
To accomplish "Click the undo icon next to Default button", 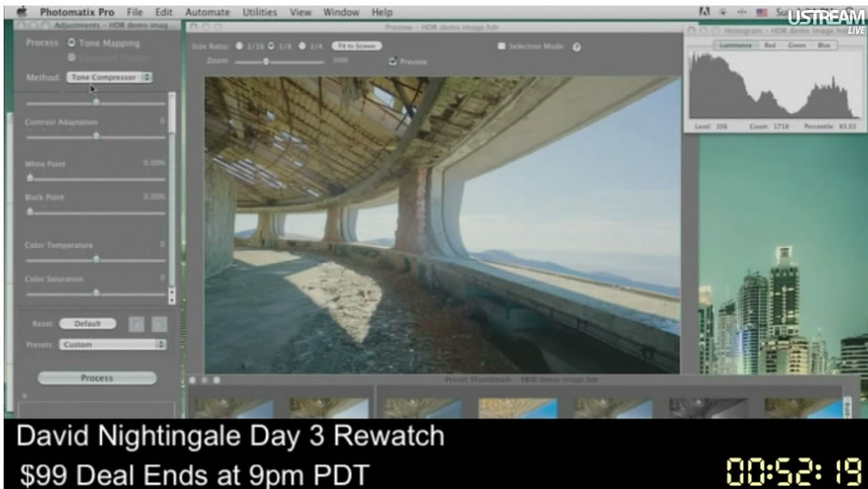I will pos(136,324).
